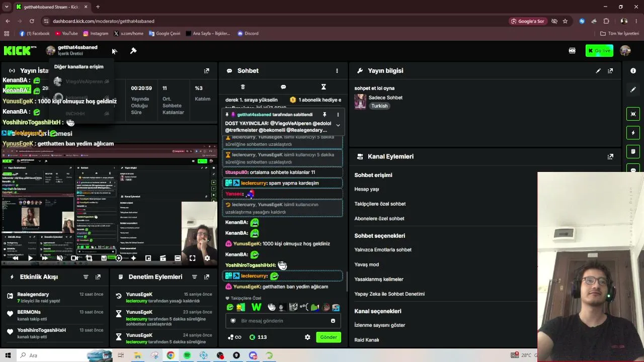
Task: Unpin the pinned chat message
Action: click(x=325, y=115)
